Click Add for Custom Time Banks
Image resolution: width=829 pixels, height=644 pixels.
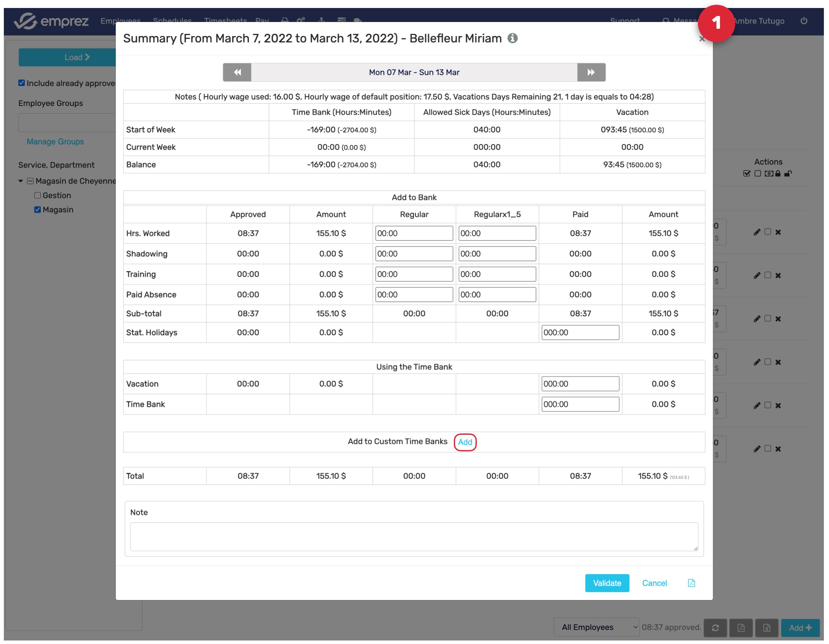[x=465, y=442]
